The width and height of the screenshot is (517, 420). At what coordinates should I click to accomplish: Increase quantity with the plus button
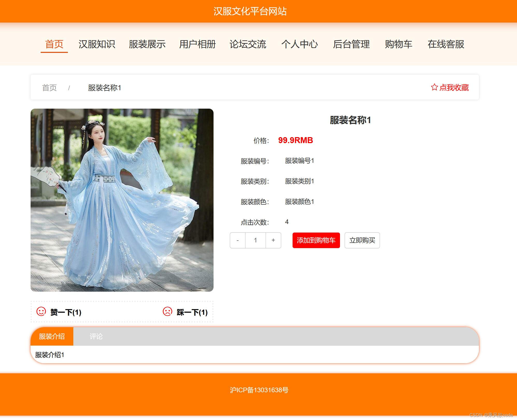point(273,240)
